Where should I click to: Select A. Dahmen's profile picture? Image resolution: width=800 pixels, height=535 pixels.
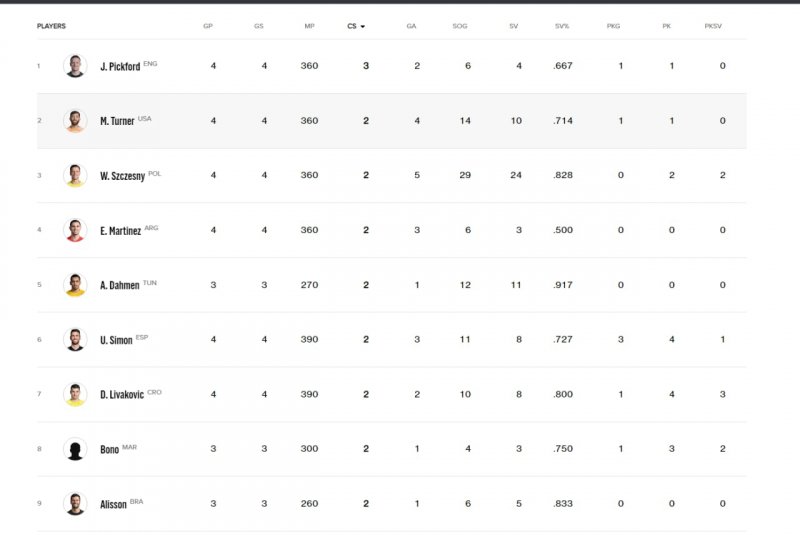(75, 285)
